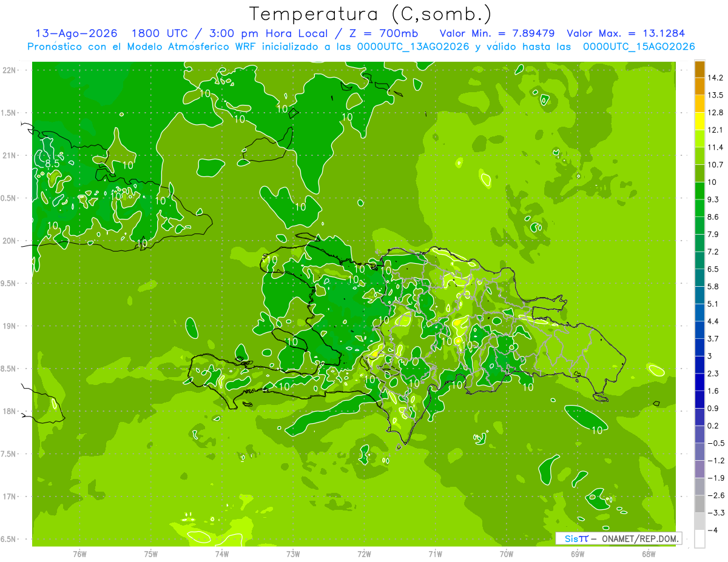Click the '72W' longitude axis label
This screenshot has width=728, height=562.
click(364, 554)
